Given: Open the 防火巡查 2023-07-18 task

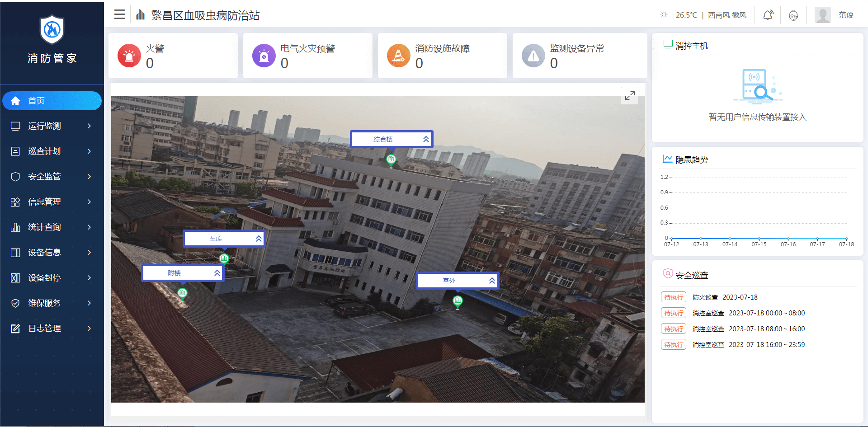Looking at the screenshot, I should [725, 297].
